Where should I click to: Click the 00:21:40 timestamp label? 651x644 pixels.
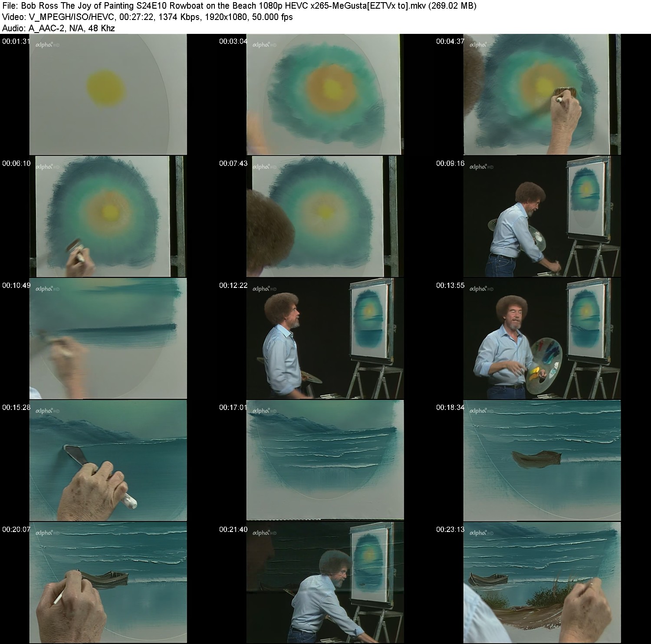[233, 529]
